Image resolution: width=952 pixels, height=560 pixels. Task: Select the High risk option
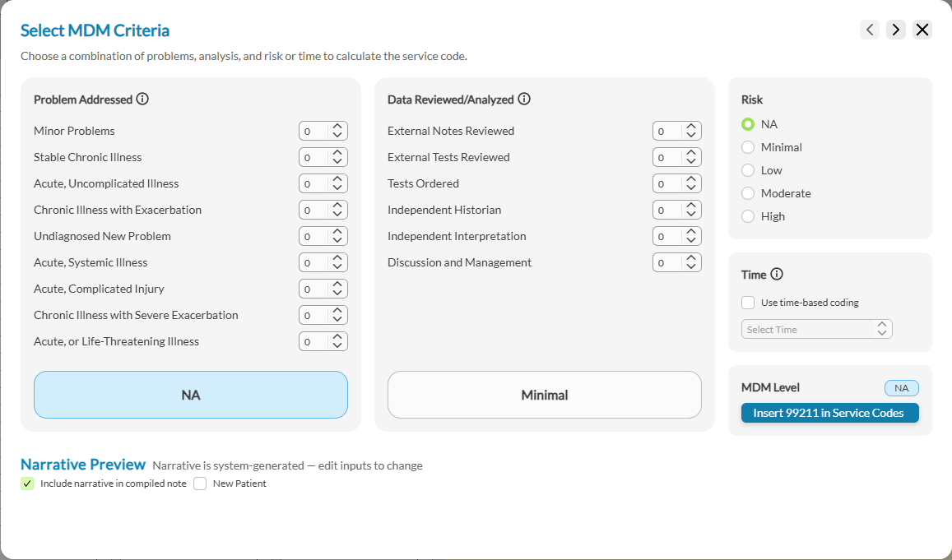[x=748, y=216]
